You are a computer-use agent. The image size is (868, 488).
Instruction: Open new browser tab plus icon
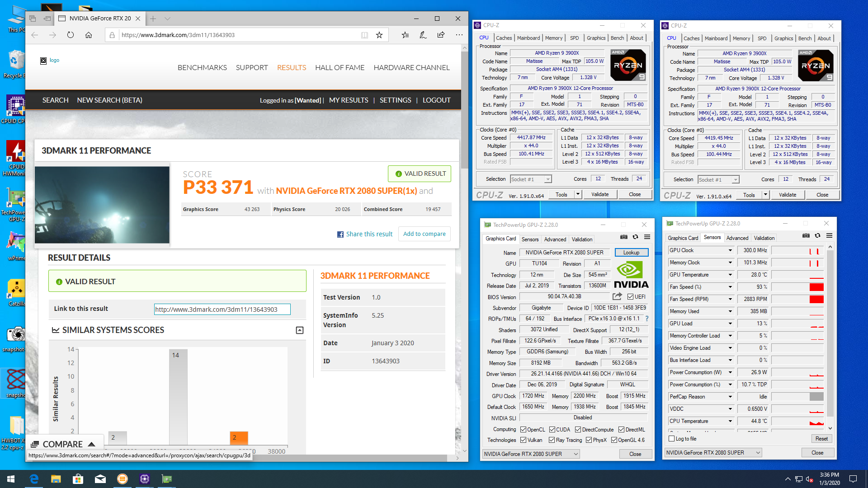tap(153, 19)
